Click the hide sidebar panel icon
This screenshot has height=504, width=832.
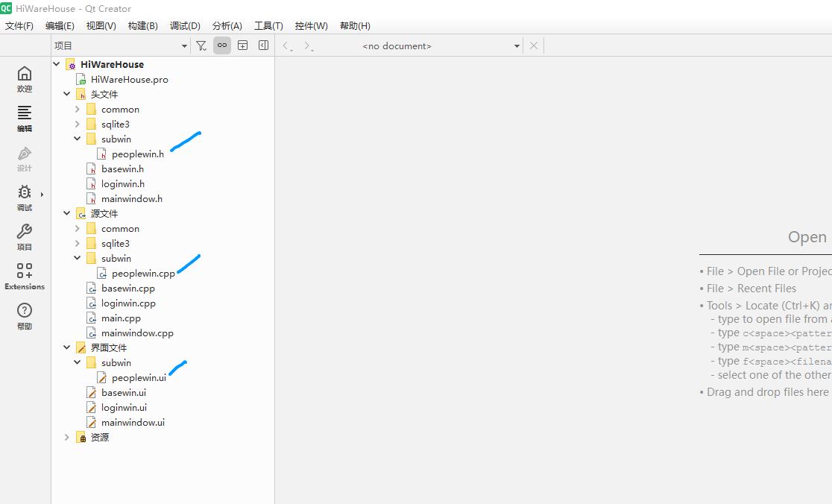pyautogui.click(x=263, y=45)
